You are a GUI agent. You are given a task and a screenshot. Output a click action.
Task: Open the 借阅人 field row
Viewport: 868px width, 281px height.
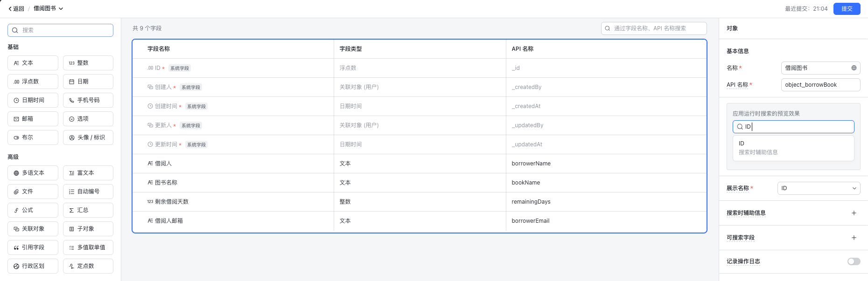pyautogui.click(x=420, y=164)
